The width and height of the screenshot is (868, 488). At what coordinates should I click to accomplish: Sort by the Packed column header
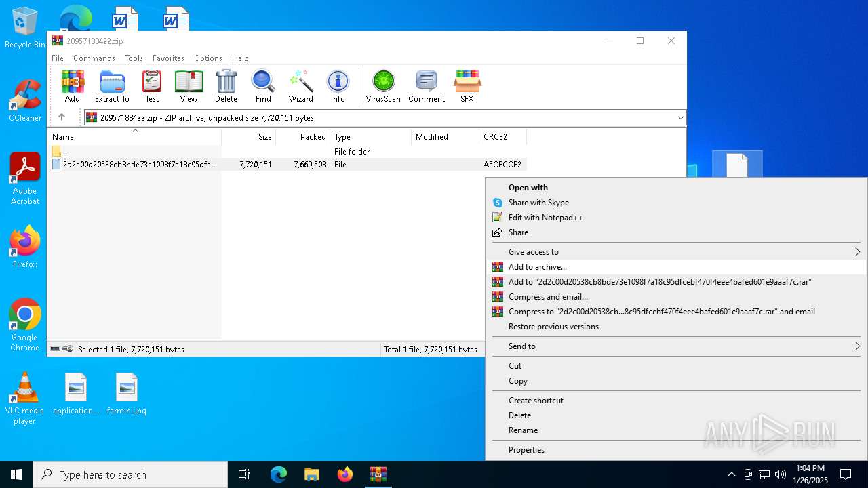click(x=302, y=137)
